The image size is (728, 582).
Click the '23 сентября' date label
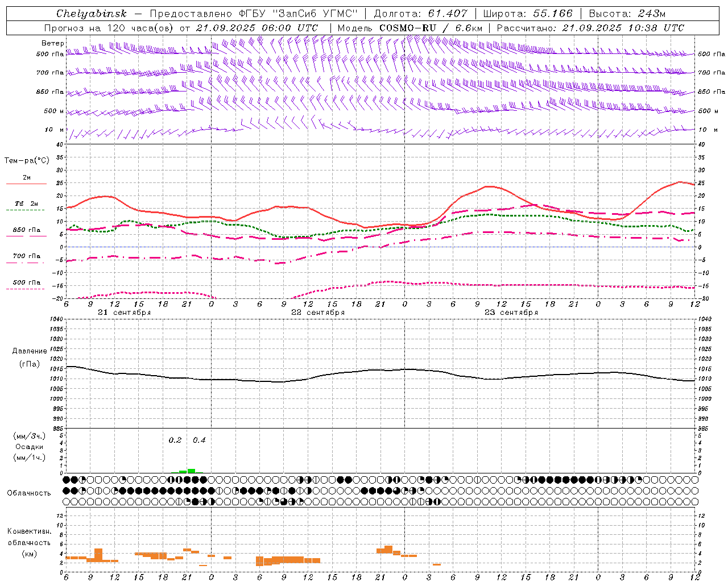[x=511, y=313]
